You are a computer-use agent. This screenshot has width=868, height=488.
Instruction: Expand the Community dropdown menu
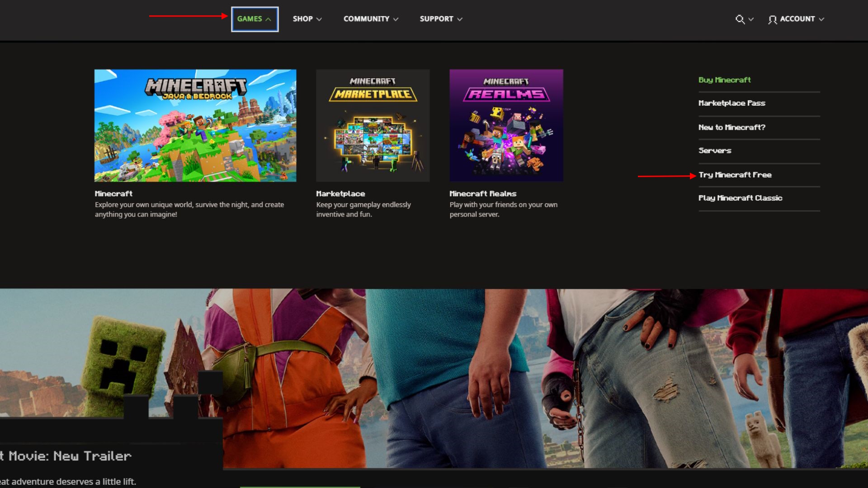pos(370,19)
